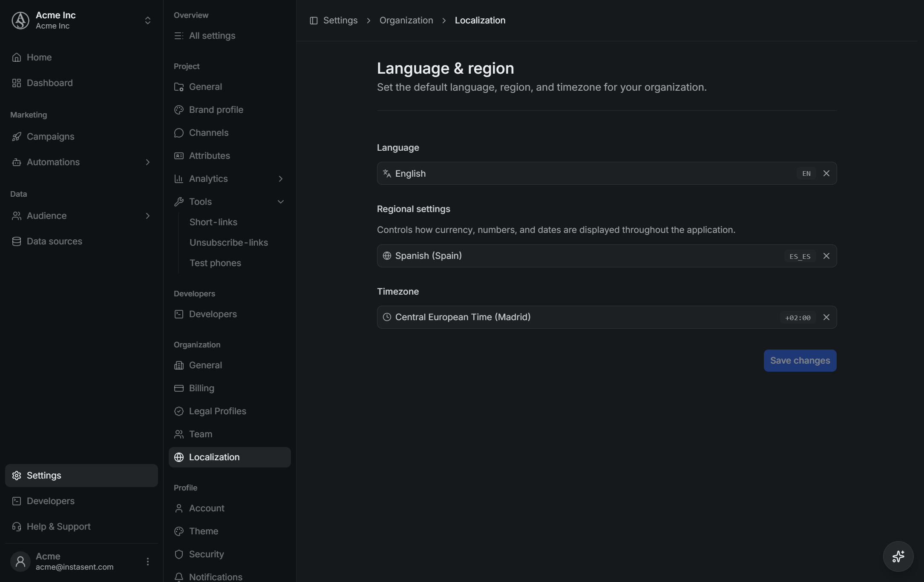Clear the English language selection

[826, 173]
